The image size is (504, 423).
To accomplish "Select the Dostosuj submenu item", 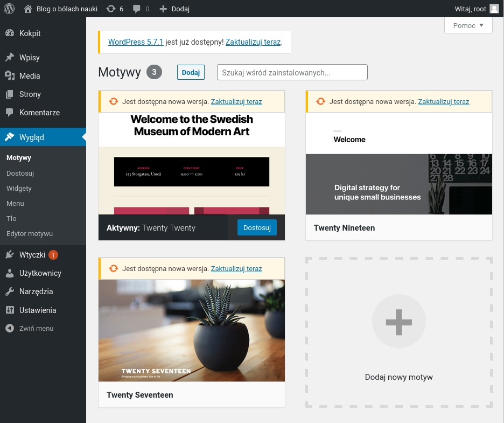I will click(x=20, y=173).
